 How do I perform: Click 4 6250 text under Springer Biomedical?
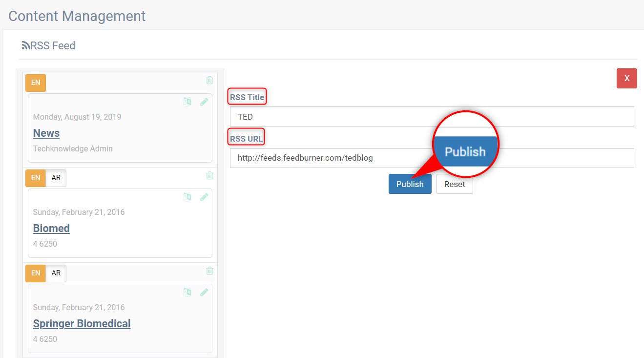click(x=45, y=339)
